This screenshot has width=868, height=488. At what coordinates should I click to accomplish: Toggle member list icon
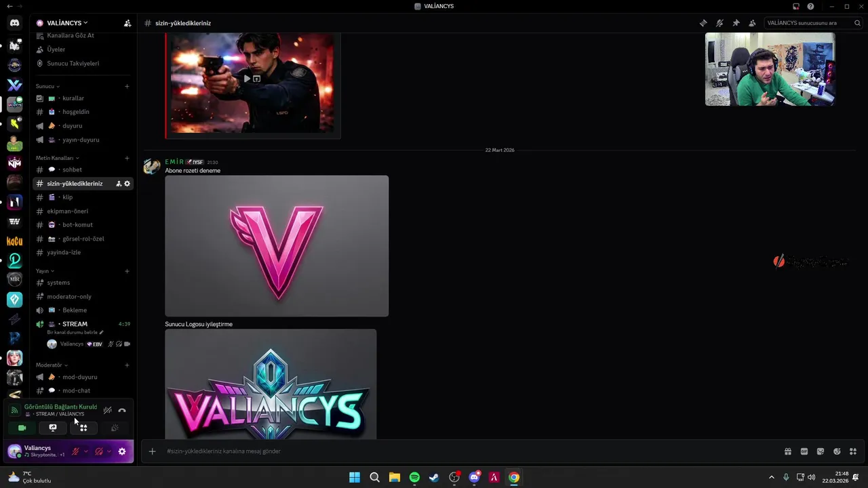(752, 23)
